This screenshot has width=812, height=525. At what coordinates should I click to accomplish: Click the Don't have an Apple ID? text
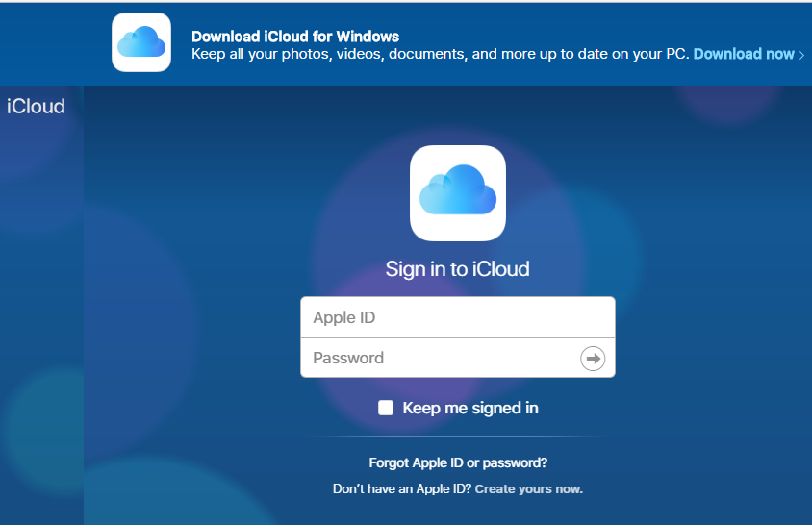402,489
